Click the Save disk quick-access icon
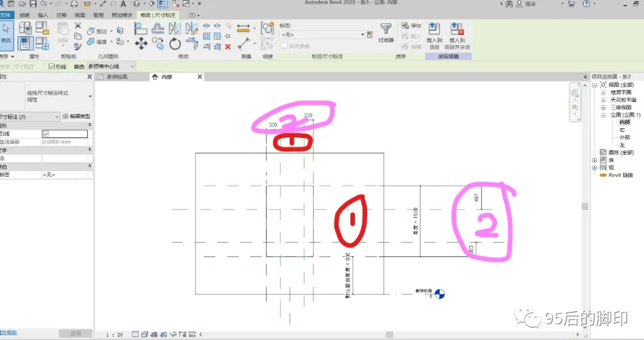The image size is (644, 340). (33, 4)
